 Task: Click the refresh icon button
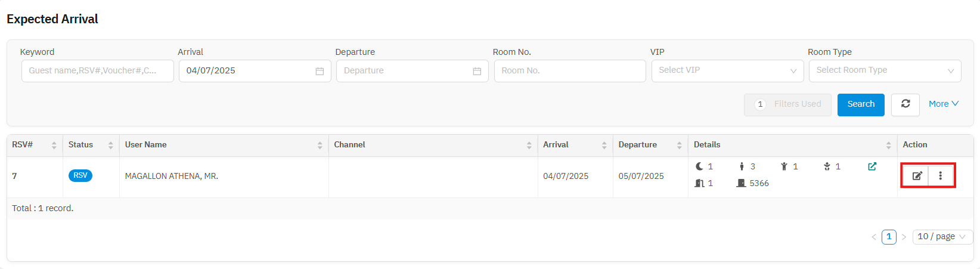coord(905,104)
